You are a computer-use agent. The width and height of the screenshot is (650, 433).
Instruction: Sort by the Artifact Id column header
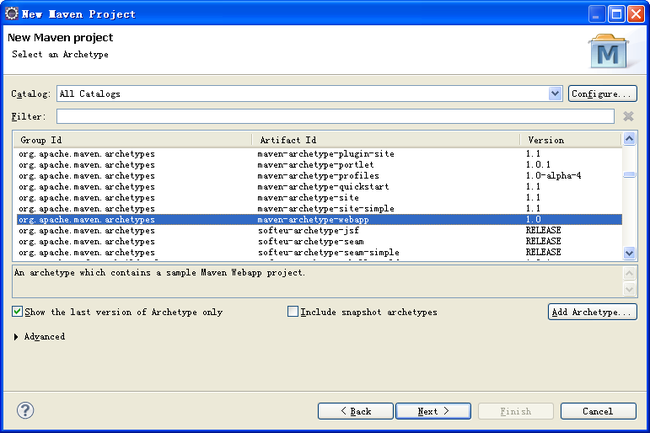[x=386, y=140]
